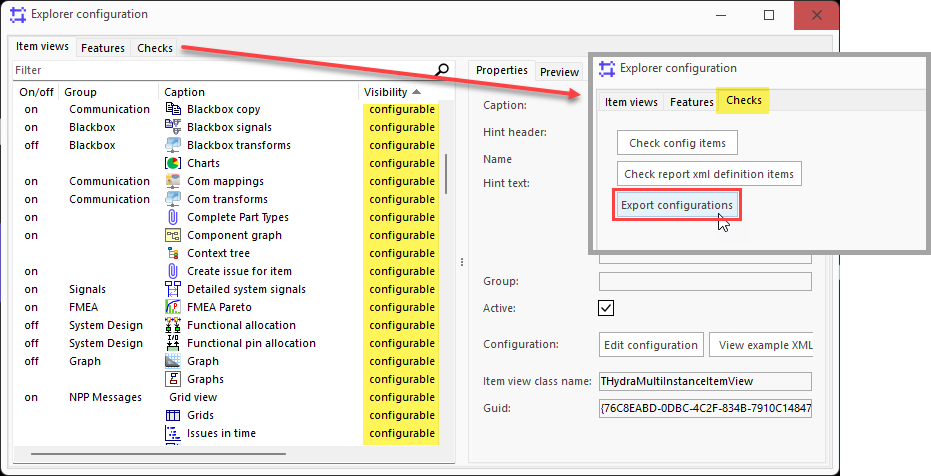Click the Functional allocation icon

tap(173, 325)
